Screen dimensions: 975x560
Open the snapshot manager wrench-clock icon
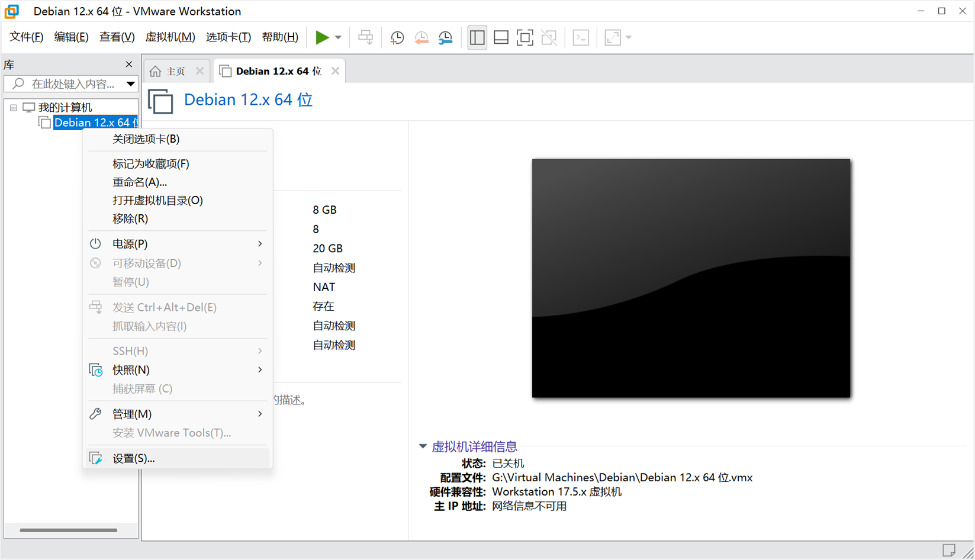[445, 37]
